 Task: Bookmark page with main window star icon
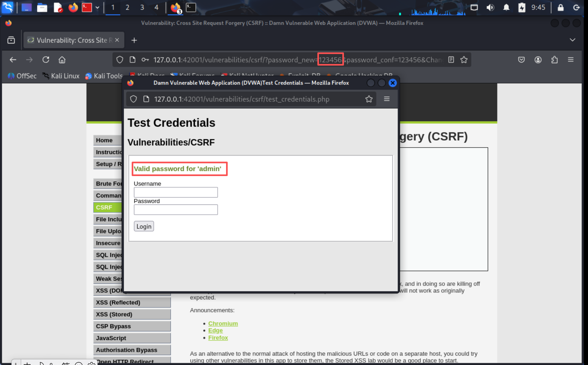click(x=464, y=60)
